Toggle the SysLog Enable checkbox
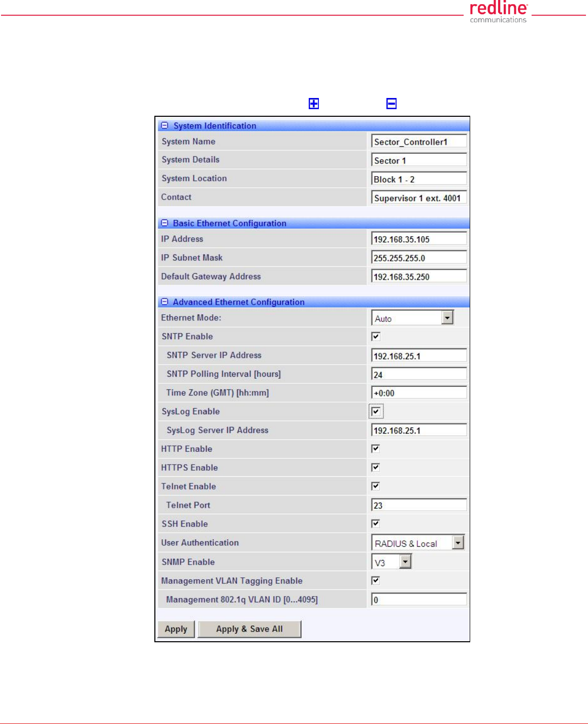 point(376,411)
